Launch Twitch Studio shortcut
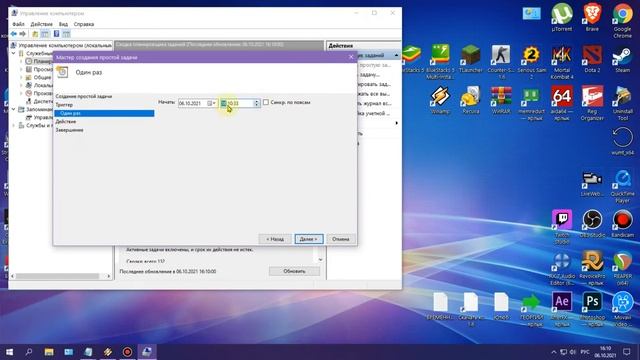 click(x=562, y=227)
